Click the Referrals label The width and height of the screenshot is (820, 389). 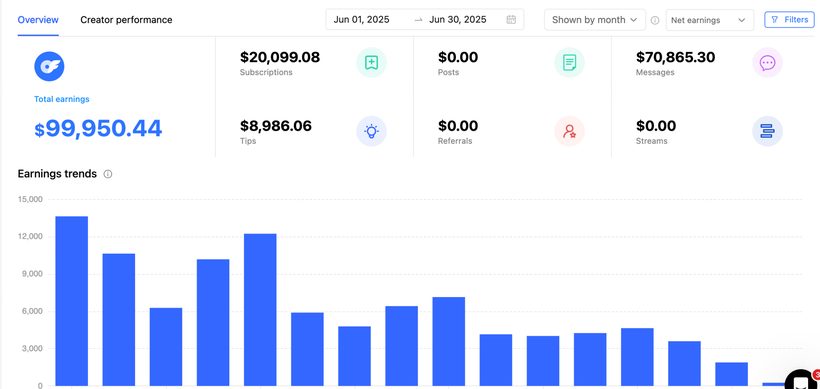455,141
